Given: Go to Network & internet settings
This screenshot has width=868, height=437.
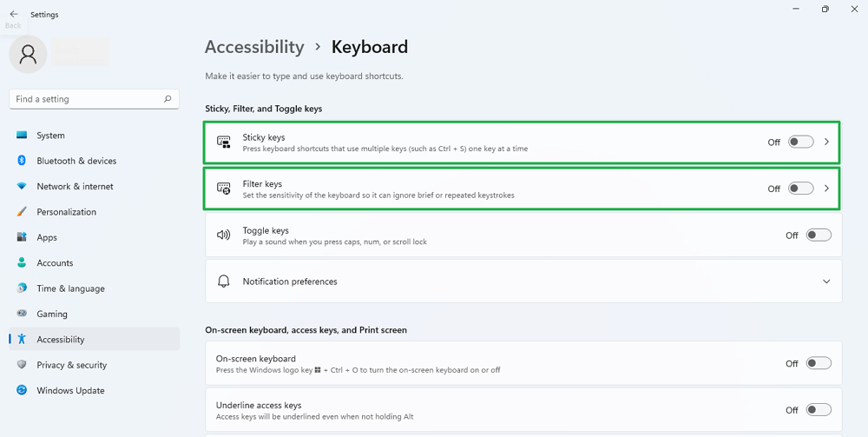Looking at the screenshot, I should tap(94, 186).
